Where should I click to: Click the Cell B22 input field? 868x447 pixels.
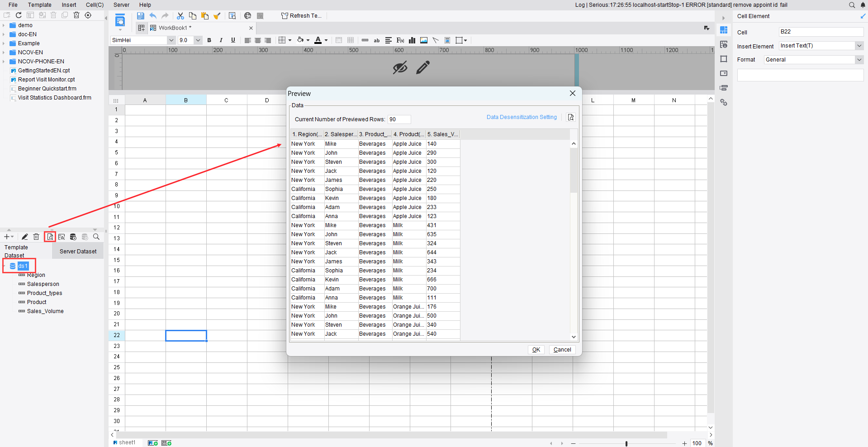[x=821, y=32]
